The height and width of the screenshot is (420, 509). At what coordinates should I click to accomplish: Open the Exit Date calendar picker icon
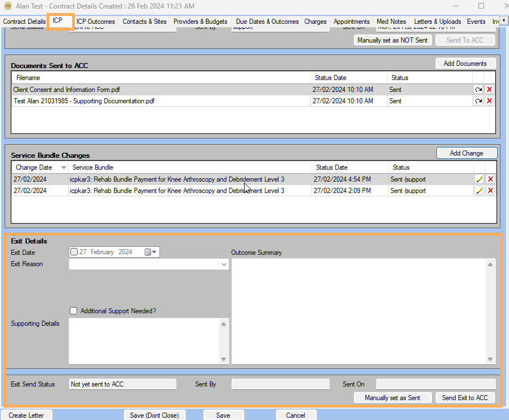tap(149, 252)
